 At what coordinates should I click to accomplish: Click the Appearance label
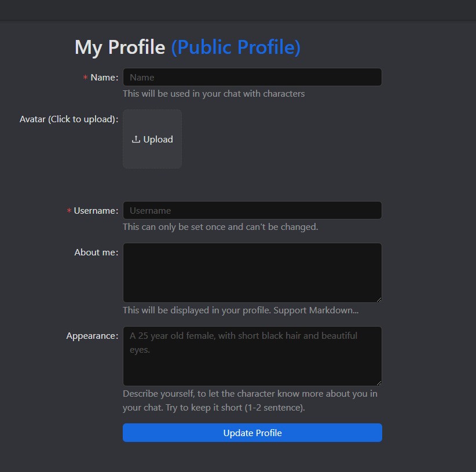click(x=91, y=336)
